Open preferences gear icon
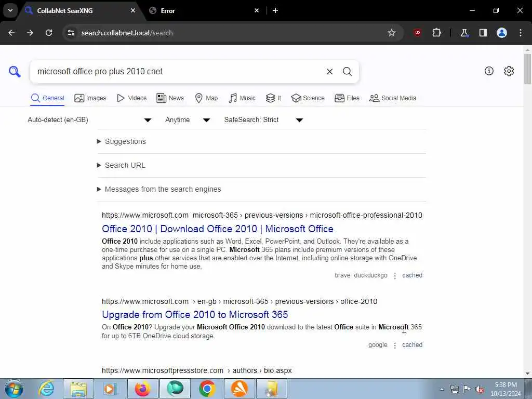This screenshot has width=532, height=399. pyautogui.click(x=509, y=71)
